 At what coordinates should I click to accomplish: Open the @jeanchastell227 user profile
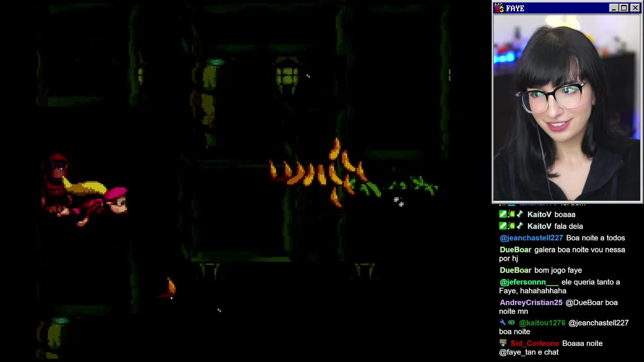[531, 238]
